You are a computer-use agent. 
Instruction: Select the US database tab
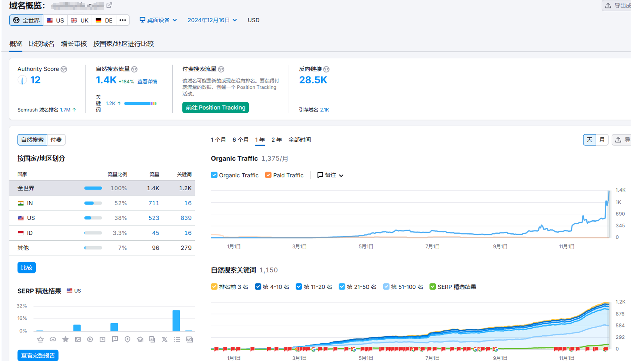[x=55, y=20]
